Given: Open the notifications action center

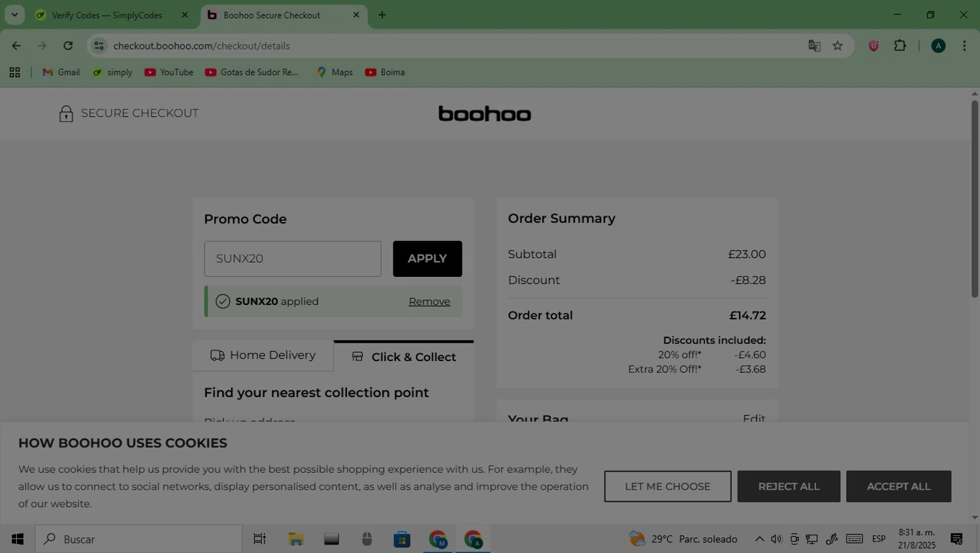Looking at the screenshot, I should (956, 539).
